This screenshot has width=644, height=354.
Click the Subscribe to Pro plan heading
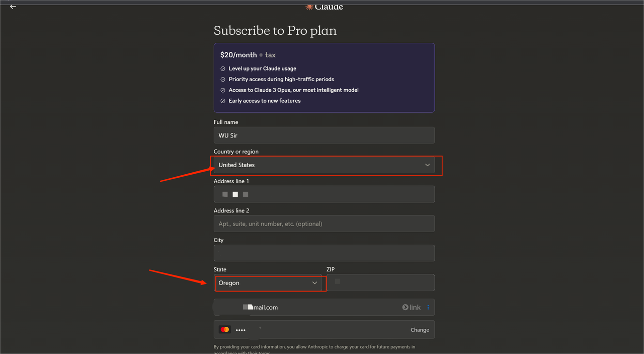275,31
